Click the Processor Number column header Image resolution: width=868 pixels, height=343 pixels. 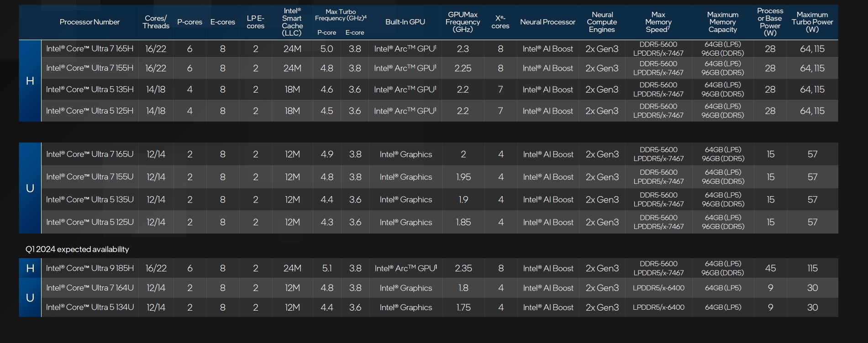click(89, 22)
